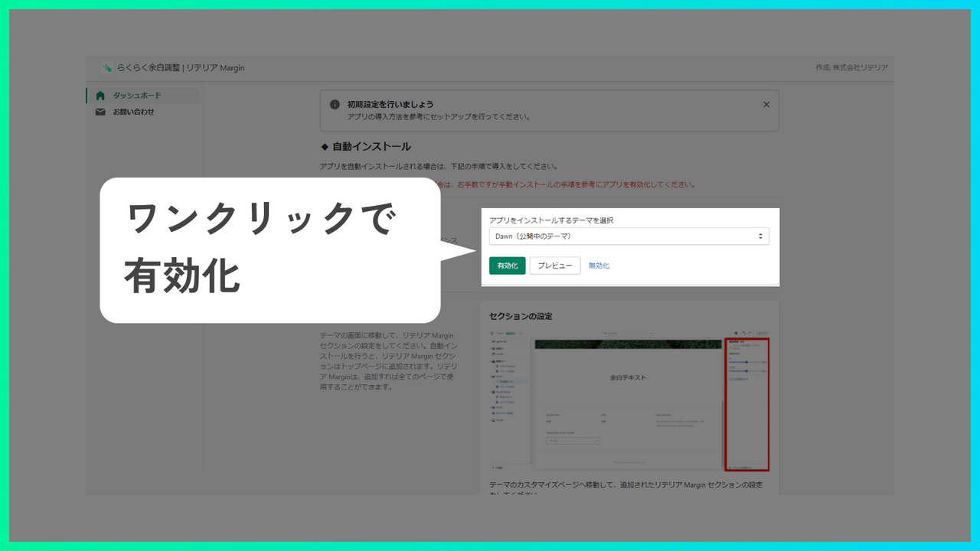Click the 無効化 link
This screenshot has width=980, height=551.
coord(599,266)
